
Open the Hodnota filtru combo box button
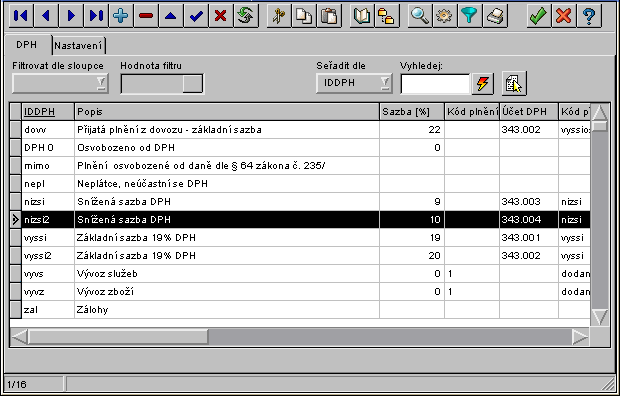click(x=193, y=83)
